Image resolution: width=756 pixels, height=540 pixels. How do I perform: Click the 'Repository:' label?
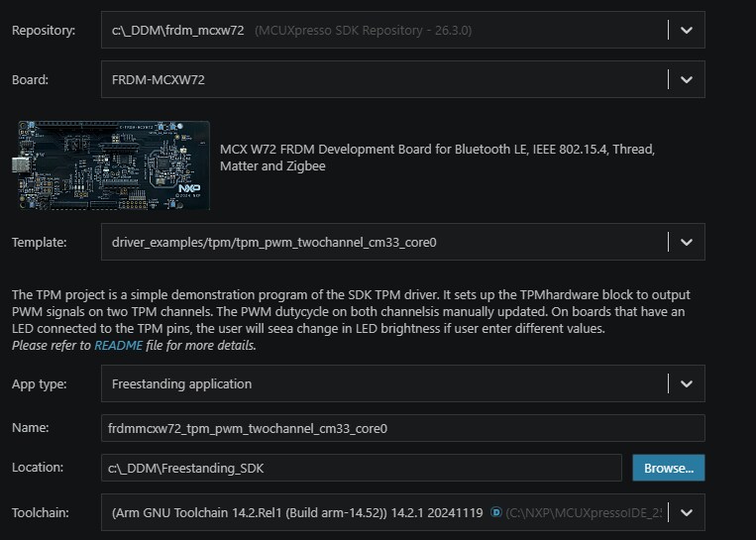click(x=44, y=30)
